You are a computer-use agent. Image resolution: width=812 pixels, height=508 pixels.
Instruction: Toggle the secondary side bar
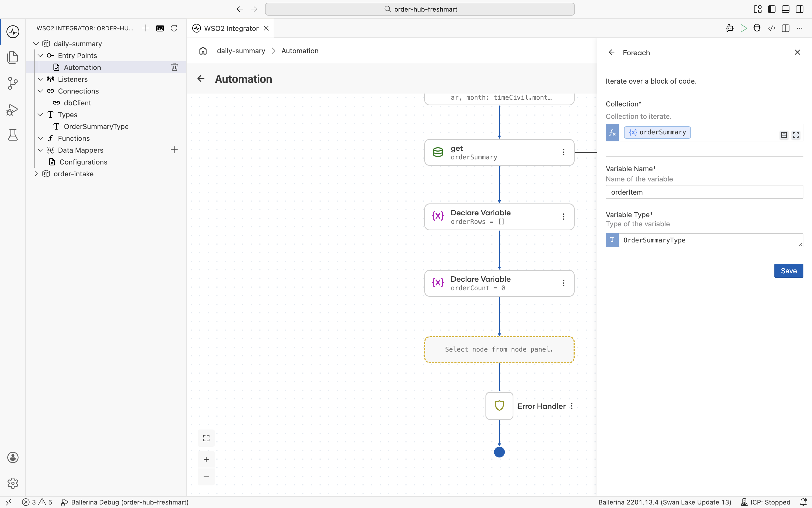click(x=800, y=9)
